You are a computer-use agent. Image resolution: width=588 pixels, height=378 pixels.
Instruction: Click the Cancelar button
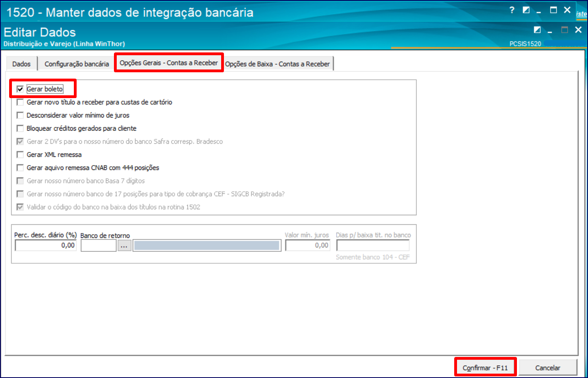[x=548, y=368]
